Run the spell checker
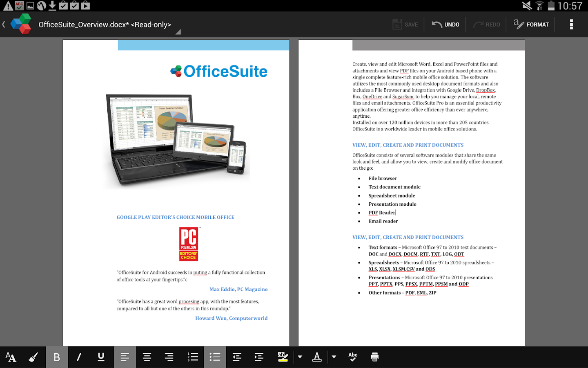Image resolution: width=588 pixels, height=368 pixels. [352, 357]
